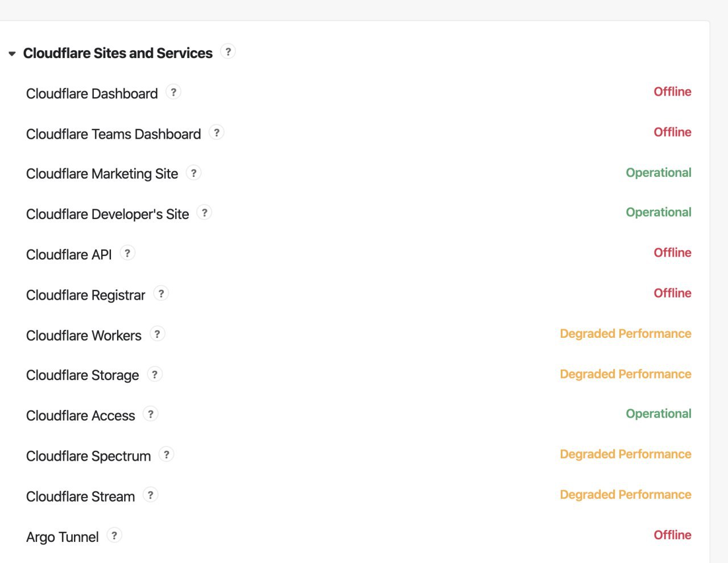The width and height of the screenshot is (728, 563).
Task: Select the Cloudflare Registrar label
Action: pos(86,296)
